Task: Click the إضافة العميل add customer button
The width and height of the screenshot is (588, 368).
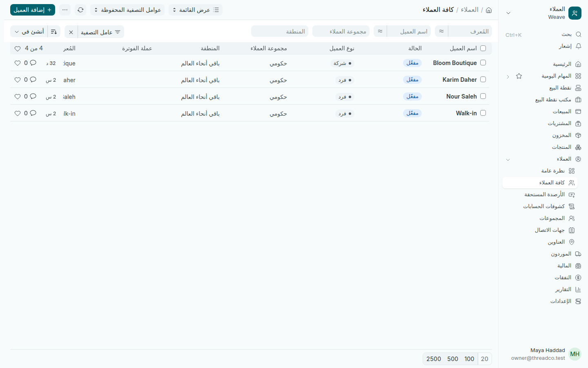Action: point(33,10)
